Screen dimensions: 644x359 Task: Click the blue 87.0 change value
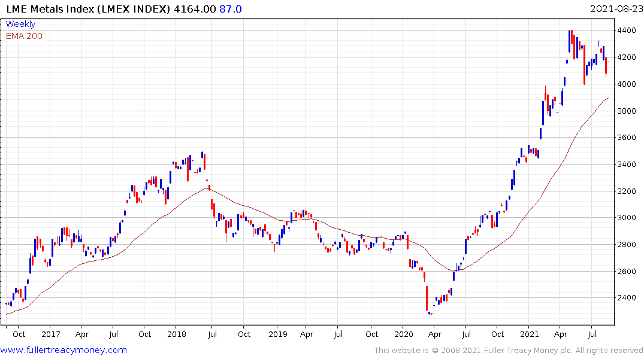point(231,9)
